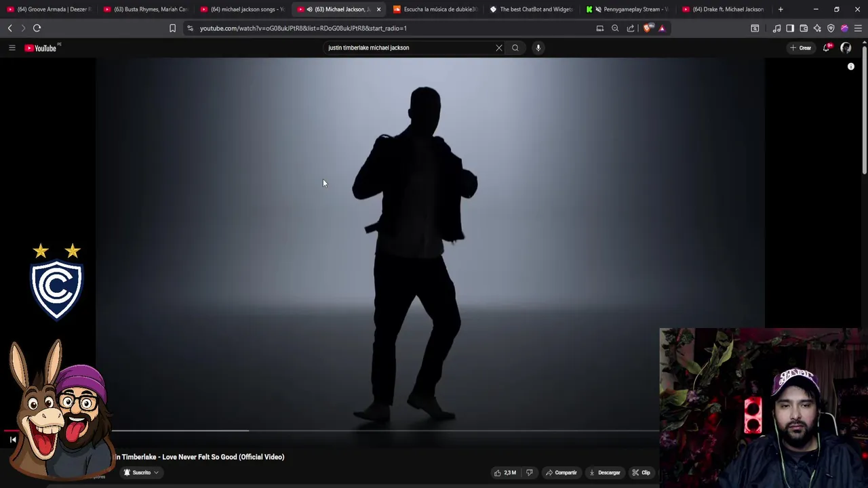Viewport: 868px width, 488px height.
Task: Create a clip with the Clip button
Action: tap(642, 472)
